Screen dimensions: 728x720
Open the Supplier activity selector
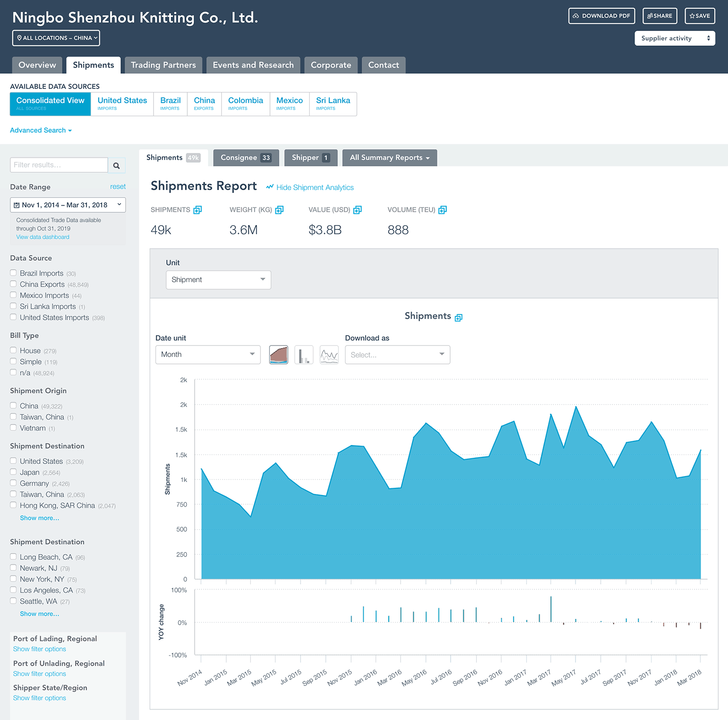point(674,38)
